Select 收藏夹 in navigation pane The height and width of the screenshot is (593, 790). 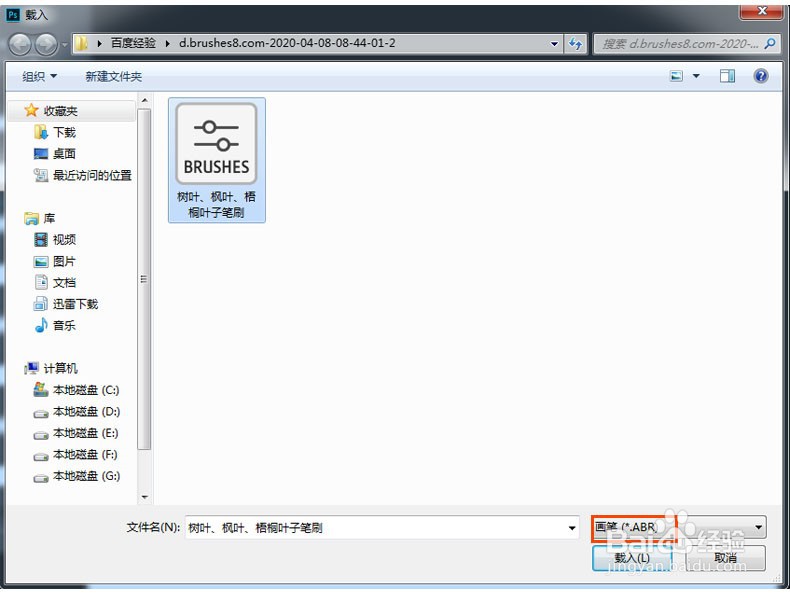tap(60, 111)
